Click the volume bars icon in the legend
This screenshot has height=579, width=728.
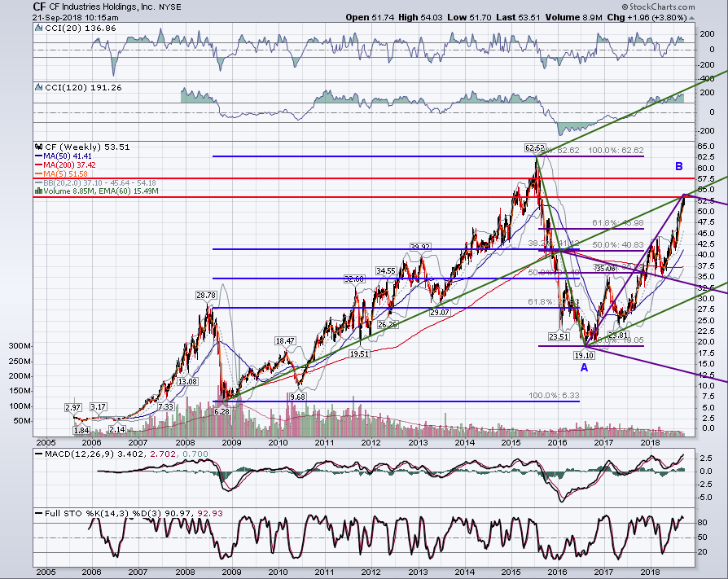coord(39,191)
